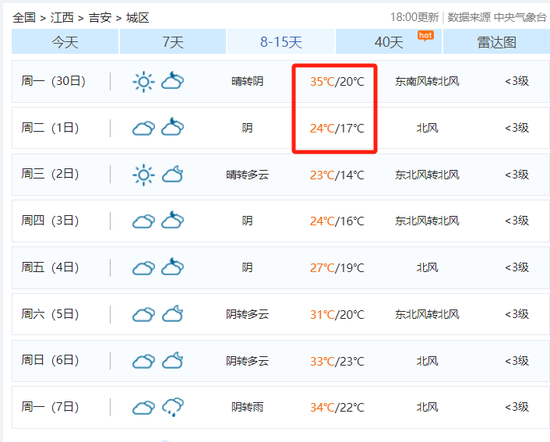Click the sunny icon for 周一 (30日)
The width and height of the screenshot is (550, 442).
pyautogui.click(x=143, y=82)
